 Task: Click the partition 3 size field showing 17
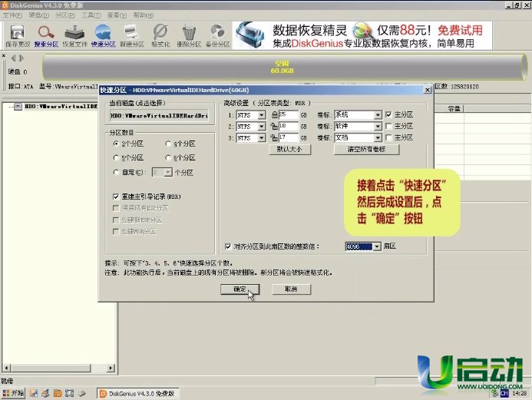289,137
